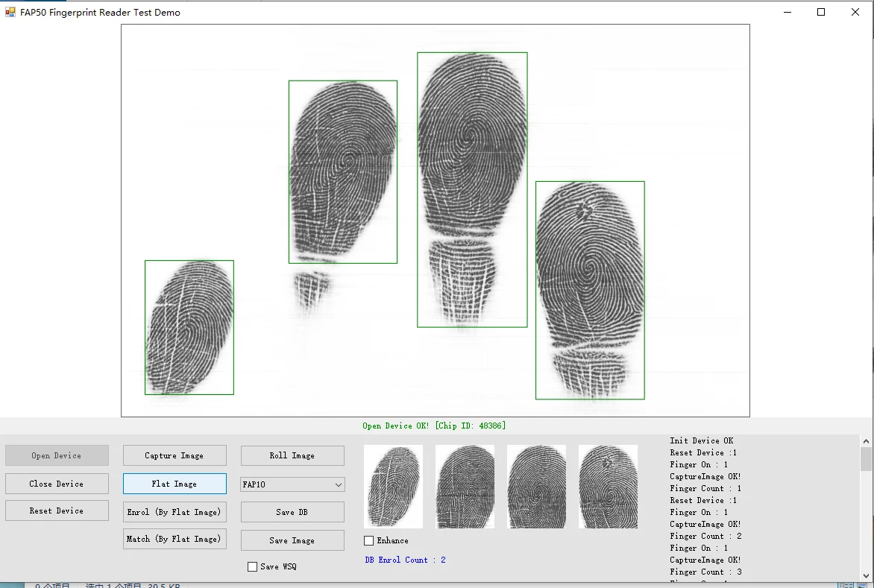Viewport: 874px width, 588px height.
Task: Click Close Device button
Action: (x=57, y=484)
